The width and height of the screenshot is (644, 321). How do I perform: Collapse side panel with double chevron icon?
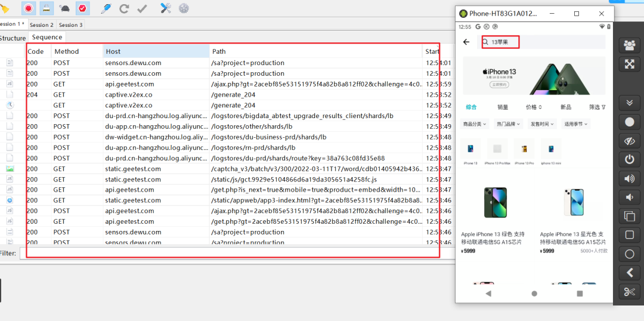click(629, 103)
